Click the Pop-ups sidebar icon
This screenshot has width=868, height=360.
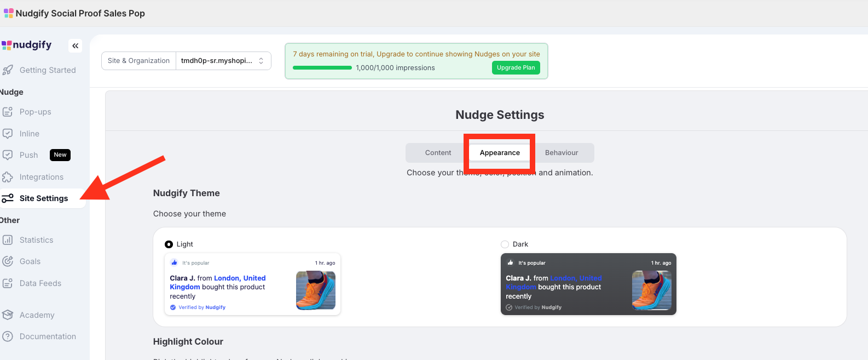8,112
